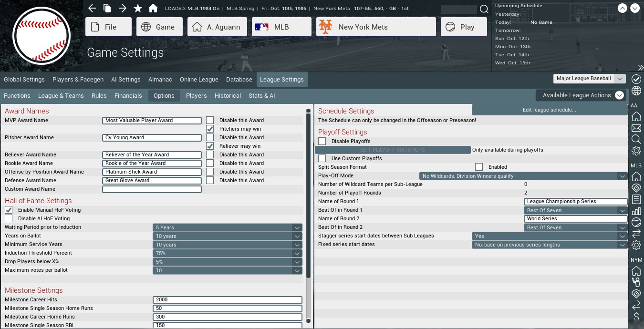
Task: Click the home icon in top navigation
Action: click(x=153, y=8)
